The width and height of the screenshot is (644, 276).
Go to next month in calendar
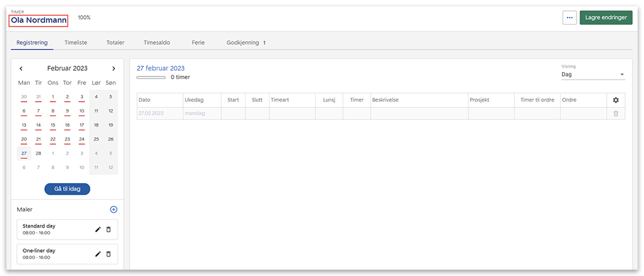[x=114, y=68]
